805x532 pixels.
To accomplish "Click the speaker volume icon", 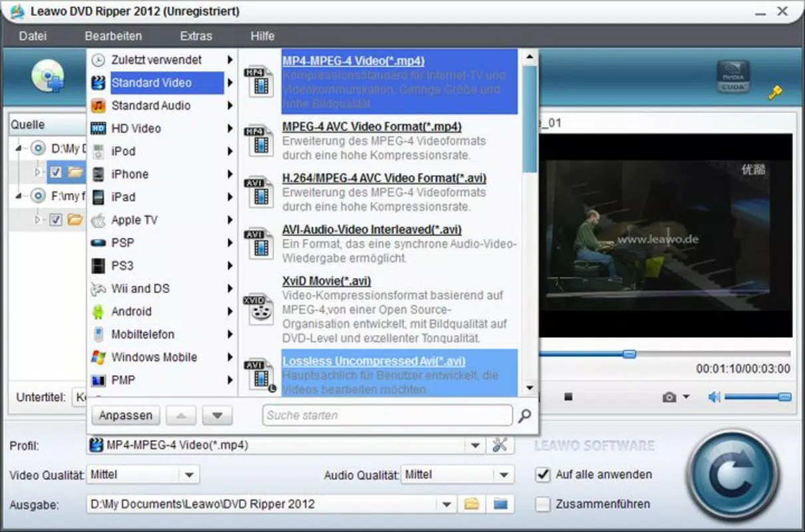I will point(714,397).
